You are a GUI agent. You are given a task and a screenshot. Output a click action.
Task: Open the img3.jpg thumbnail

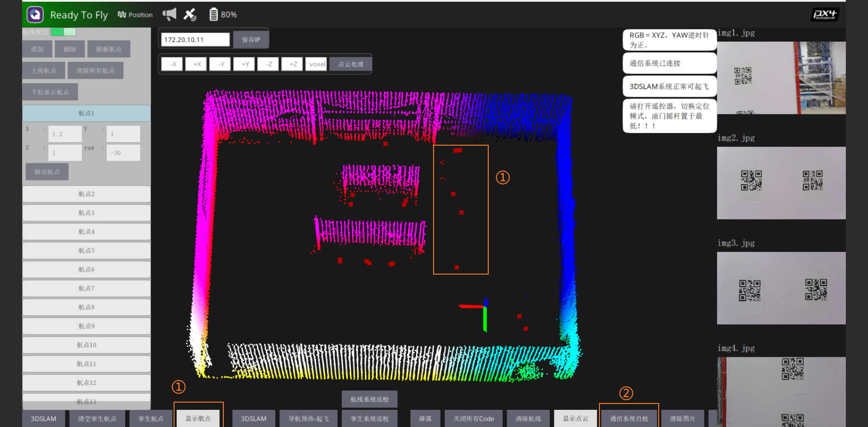coord(781,288)
